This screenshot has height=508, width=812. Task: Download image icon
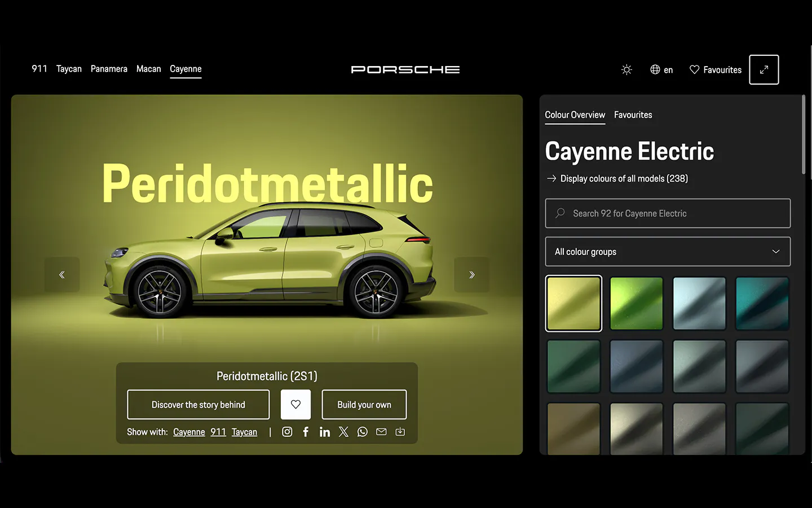pos(400,432)
